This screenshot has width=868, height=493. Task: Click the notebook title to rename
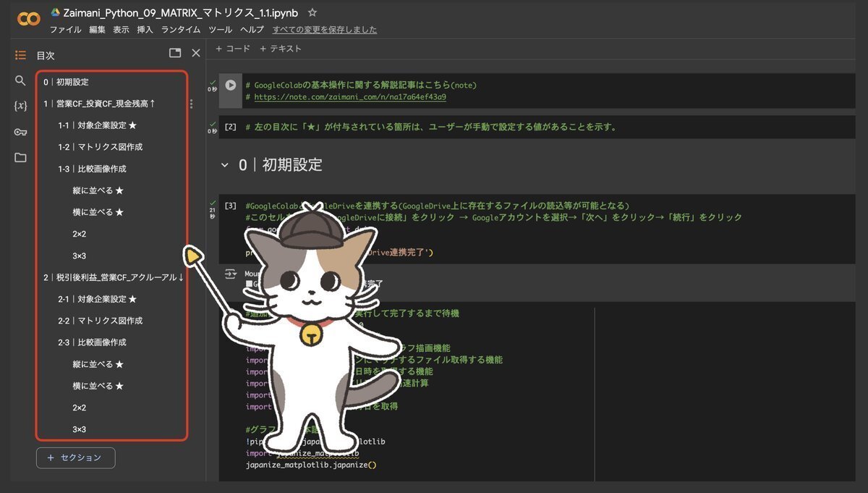(182, 13)
